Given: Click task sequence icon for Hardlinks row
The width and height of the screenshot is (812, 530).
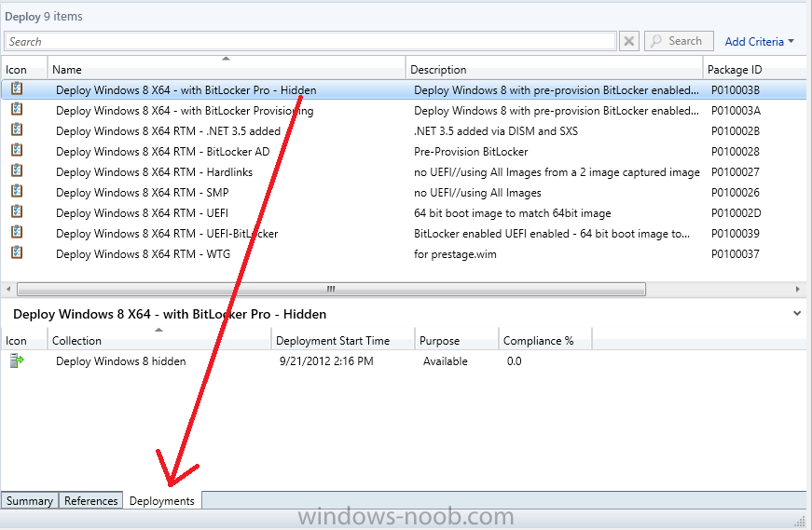Looking at the screenshot, I should (17, 170).
